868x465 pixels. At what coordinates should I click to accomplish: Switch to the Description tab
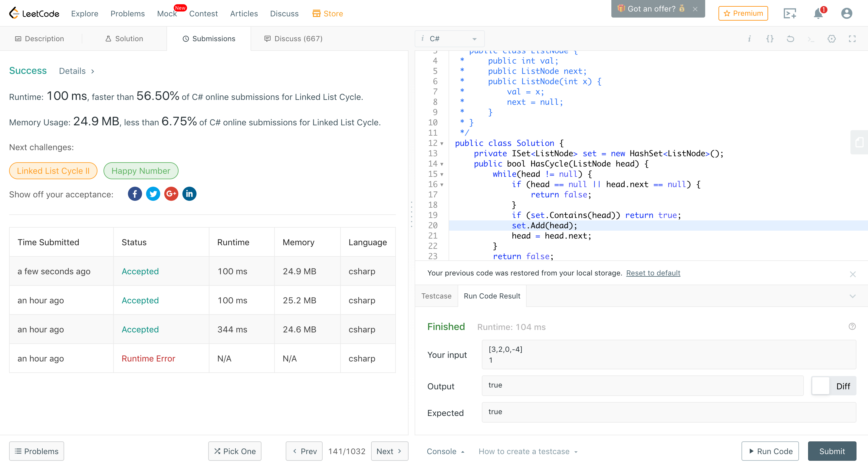[40, 39]
